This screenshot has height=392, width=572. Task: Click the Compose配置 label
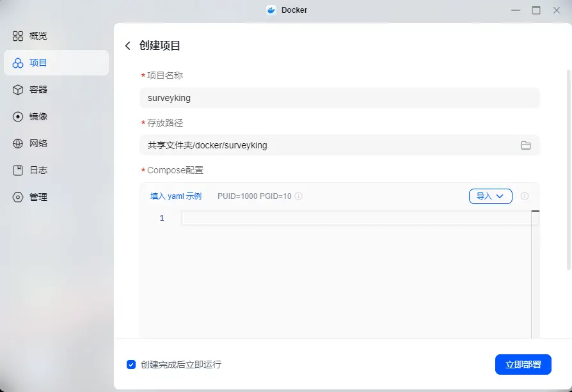(175, 170)
